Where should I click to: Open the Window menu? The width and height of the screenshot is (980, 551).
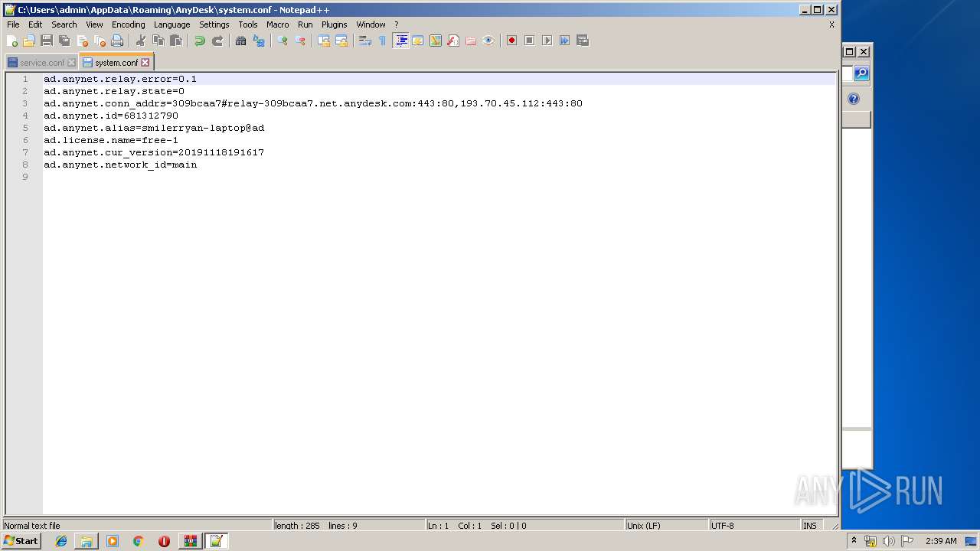pyautogui.click(x=371, y=24)
